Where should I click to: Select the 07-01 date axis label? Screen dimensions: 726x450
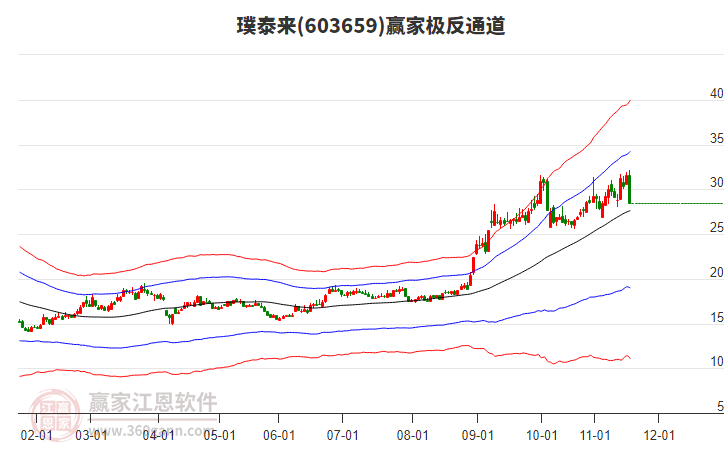pyautogui.click(x=343, y=436)
